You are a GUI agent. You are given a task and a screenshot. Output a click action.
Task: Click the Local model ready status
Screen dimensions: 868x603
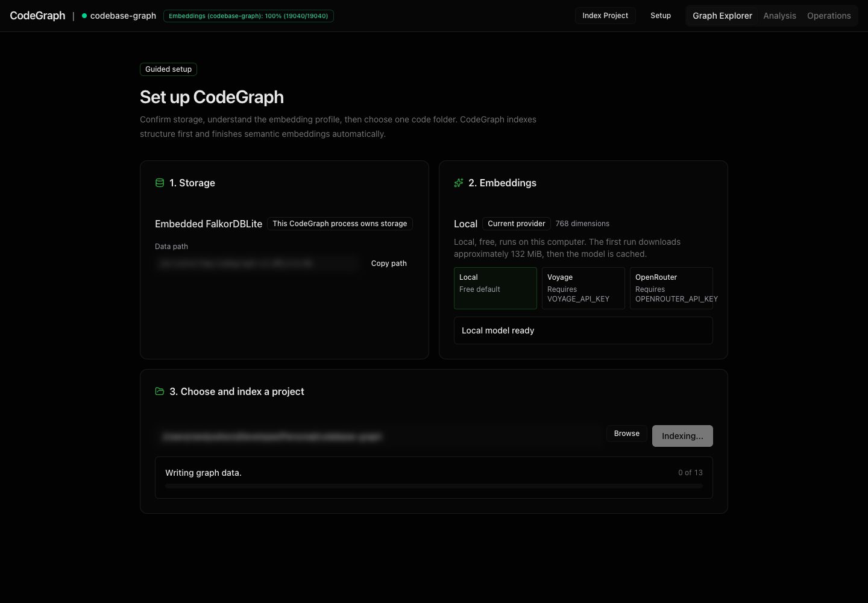pyautogui.click(x=583, y=330)
